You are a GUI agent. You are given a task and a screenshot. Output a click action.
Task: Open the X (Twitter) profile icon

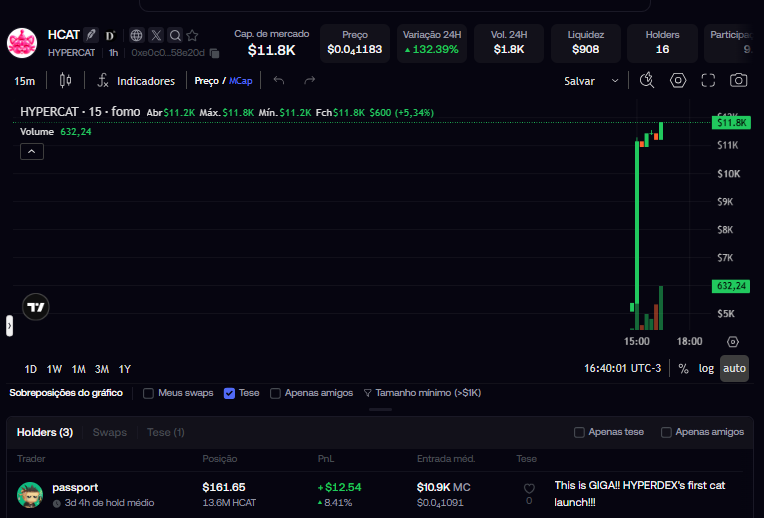[156, 35]
